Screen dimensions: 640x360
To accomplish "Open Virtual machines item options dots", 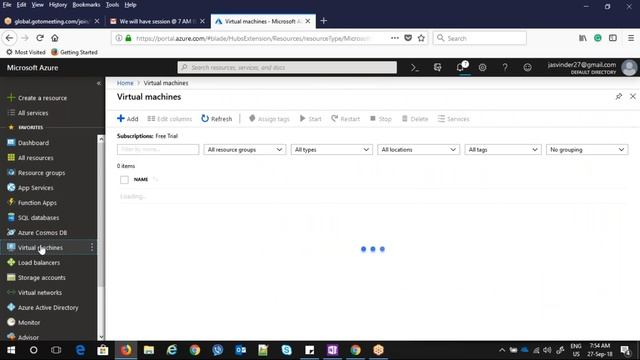I will click(x=92, y=247).
